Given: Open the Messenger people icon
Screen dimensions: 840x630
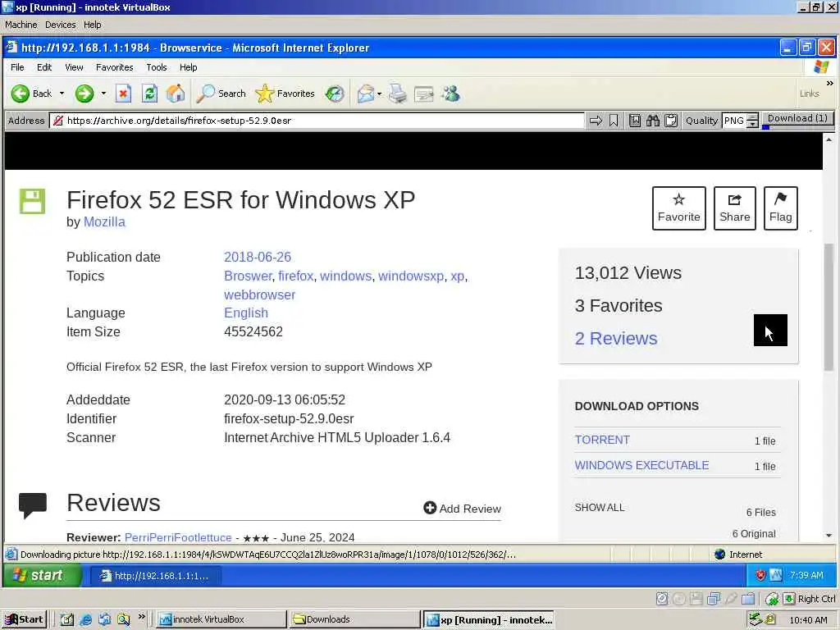Looking at the screenshot, I should 450,94.
